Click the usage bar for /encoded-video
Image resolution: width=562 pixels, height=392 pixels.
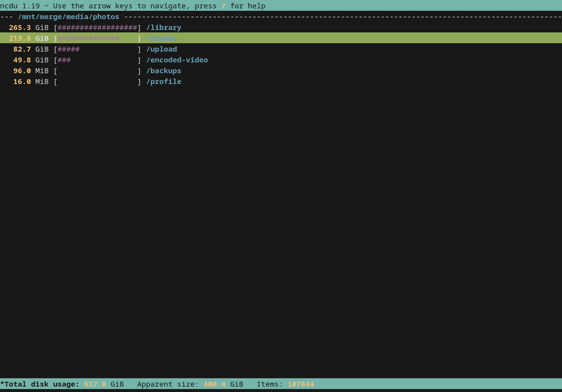coord(97,60)
